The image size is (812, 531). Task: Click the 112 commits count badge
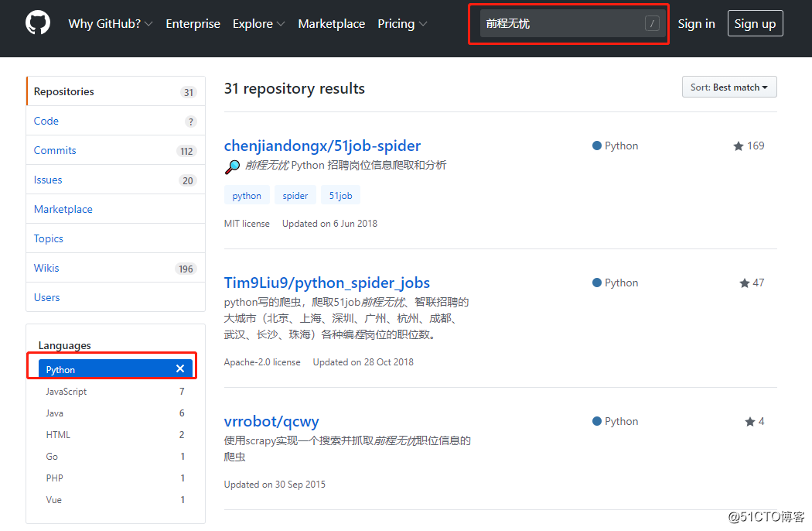point(186,152)
